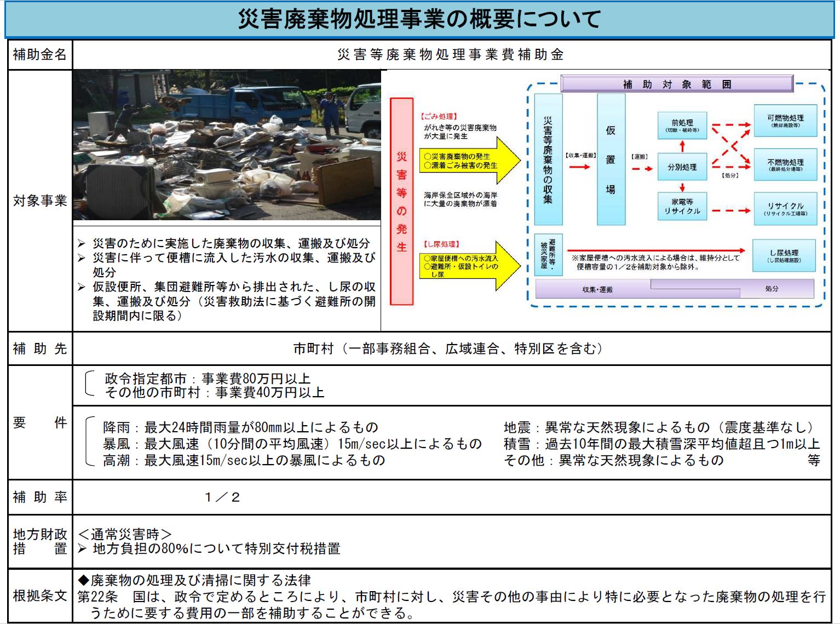Click the line 暴風:最大風速(10分間の平均風速)
The width and height of the screenshot is (840, 624).
[292, 443]
